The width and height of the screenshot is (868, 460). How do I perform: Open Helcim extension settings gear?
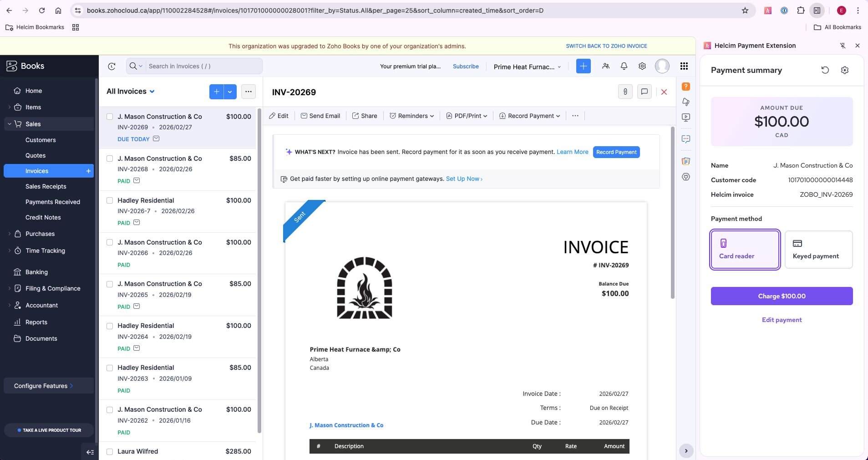844,70
